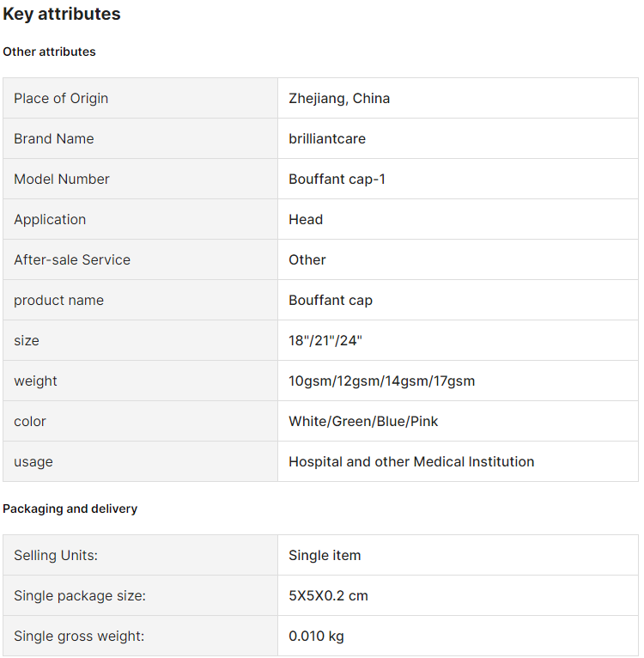Viewport: 644px width, 658px height.
Task: Select the 0.010 kg gross weight value
Action: click(316, 637)
